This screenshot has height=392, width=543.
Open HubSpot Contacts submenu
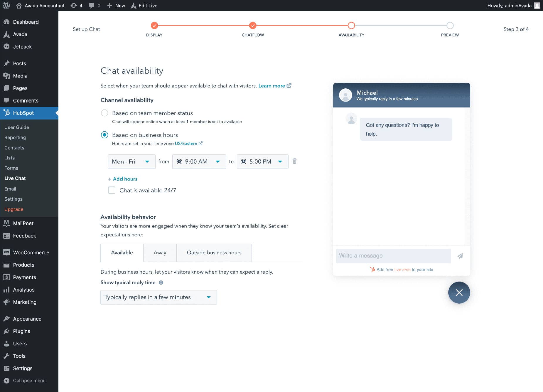click(x=14, y=148)
